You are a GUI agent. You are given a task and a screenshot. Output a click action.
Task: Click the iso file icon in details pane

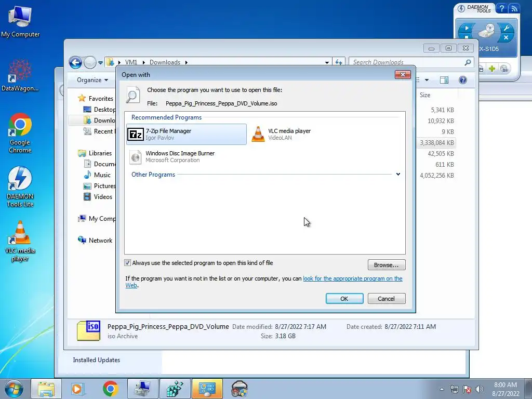88,331
